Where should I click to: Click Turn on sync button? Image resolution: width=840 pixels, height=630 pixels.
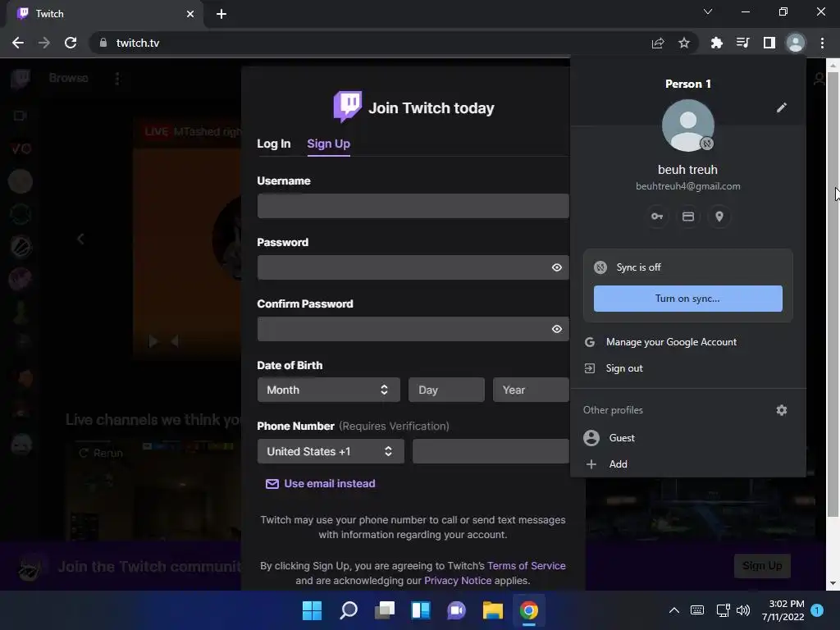[688, 299]
